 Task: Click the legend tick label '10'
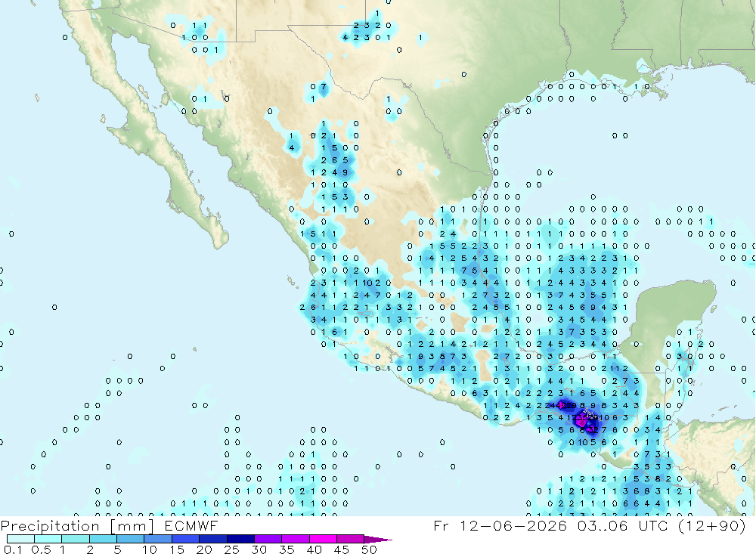[150, 549]
